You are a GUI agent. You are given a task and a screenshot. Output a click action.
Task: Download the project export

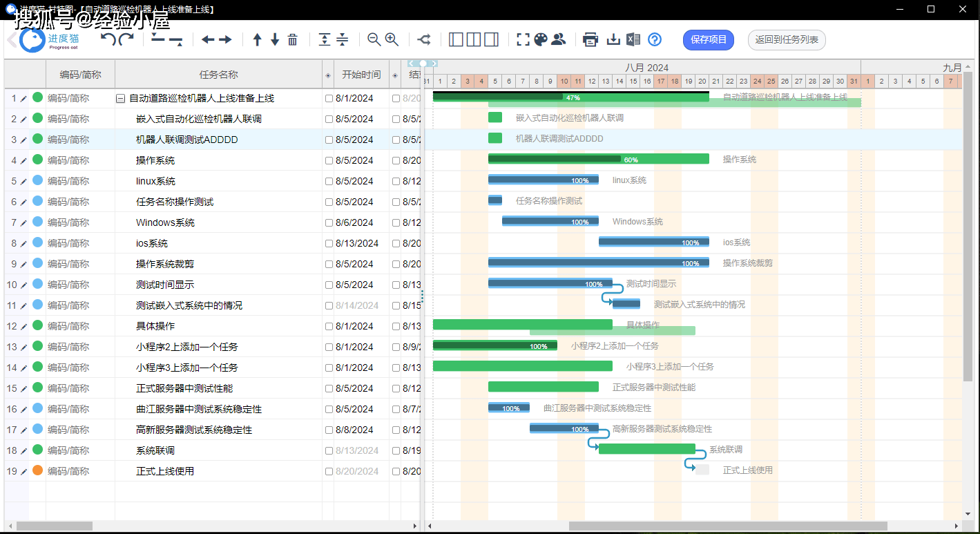(613, 39)
